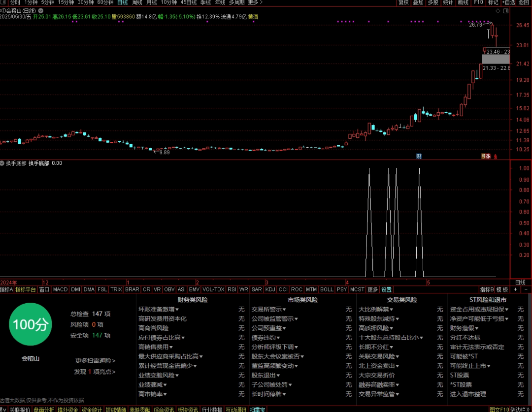Open 更多扫雷避险 link
The height and width of the screenshot is (412, 532).
(96, 360)
